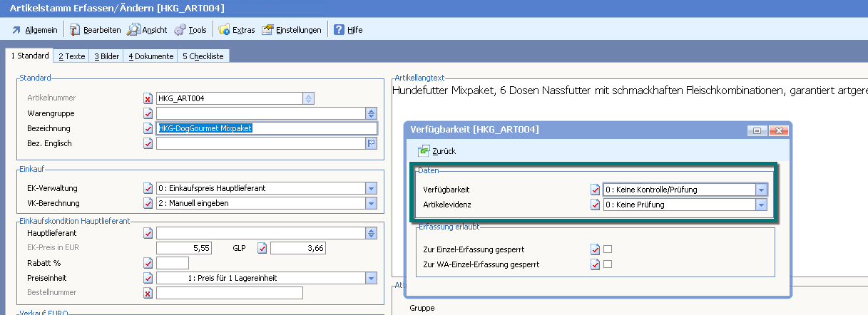Image resolution: width=868 pixels, height=315 pixels.
Task: Click the flag button beside Bez. Englisch
Action: coord(371,143)
